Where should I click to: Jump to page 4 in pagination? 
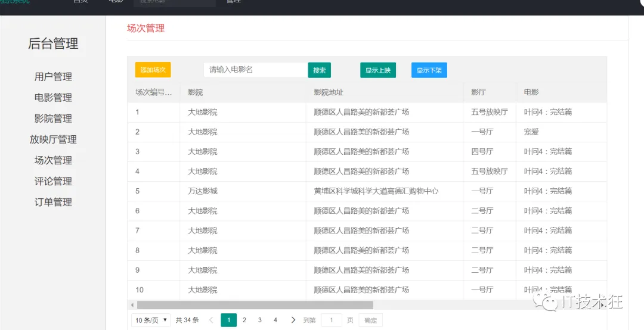point(275,320)
